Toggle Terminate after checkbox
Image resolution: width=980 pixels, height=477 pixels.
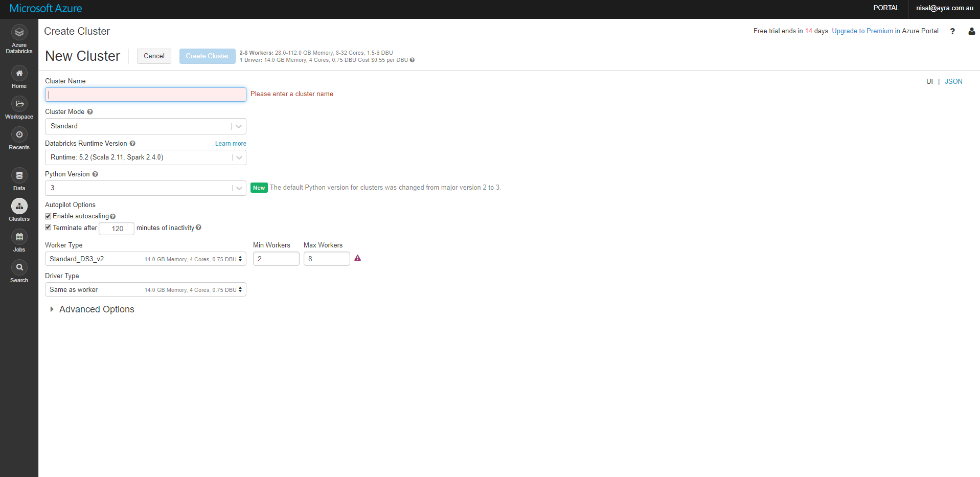[48, 228]
